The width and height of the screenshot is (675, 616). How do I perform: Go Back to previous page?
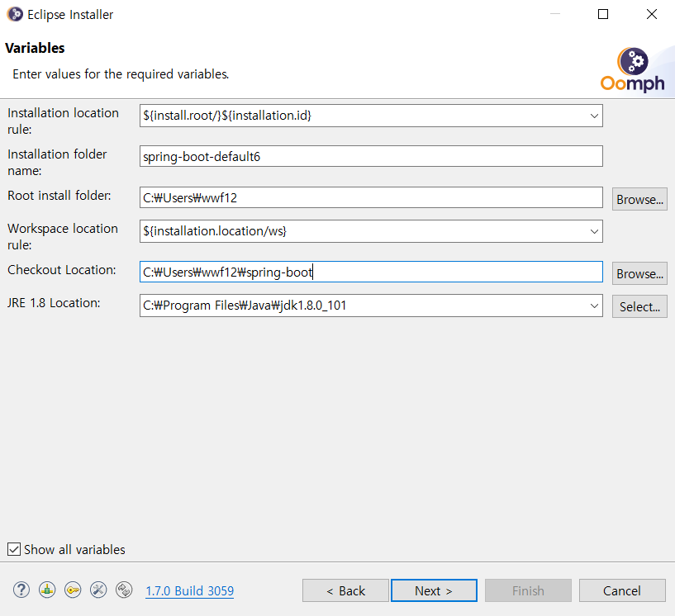(345, 590)
